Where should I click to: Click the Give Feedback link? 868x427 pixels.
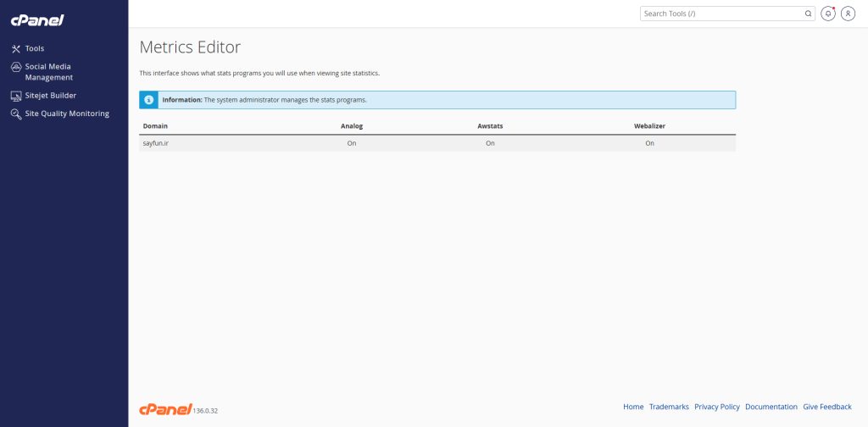[x=827, y=407]
